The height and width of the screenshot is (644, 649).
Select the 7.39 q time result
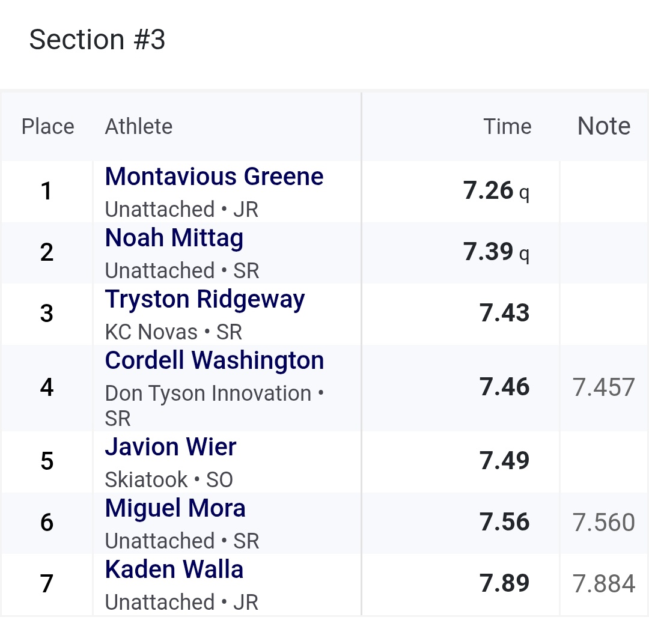pos(496,252)
